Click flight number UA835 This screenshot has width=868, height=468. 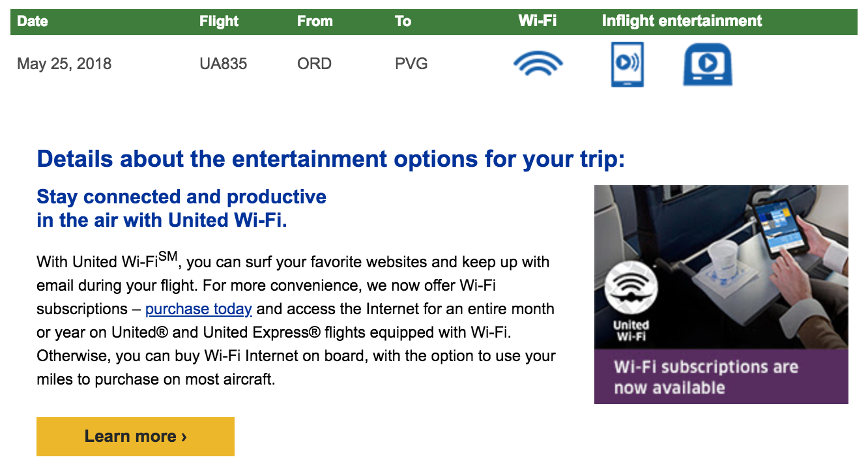[x=223, y=64]
